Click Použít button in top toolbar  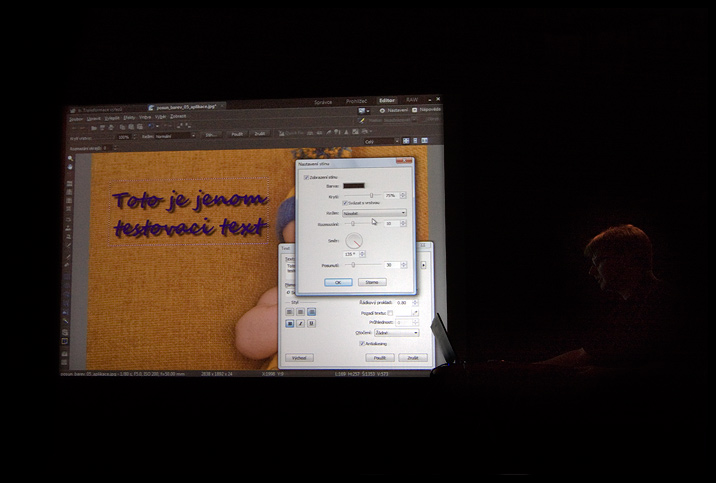pos(238,134)
